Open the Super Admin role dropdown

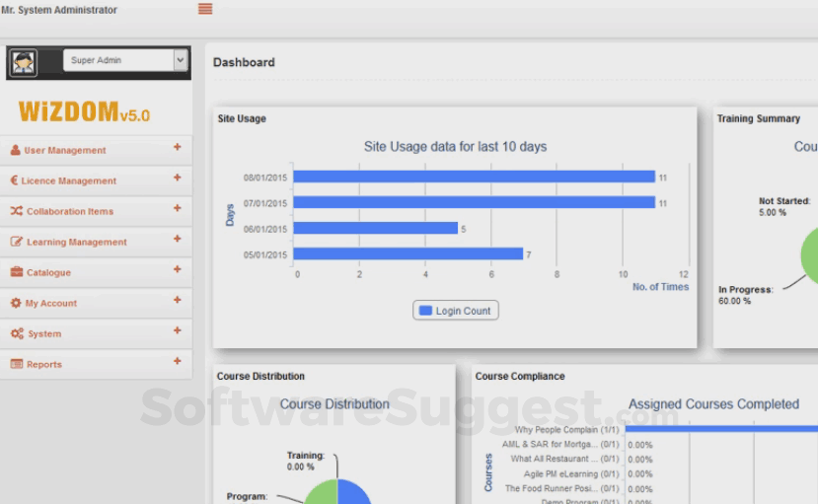125,60
